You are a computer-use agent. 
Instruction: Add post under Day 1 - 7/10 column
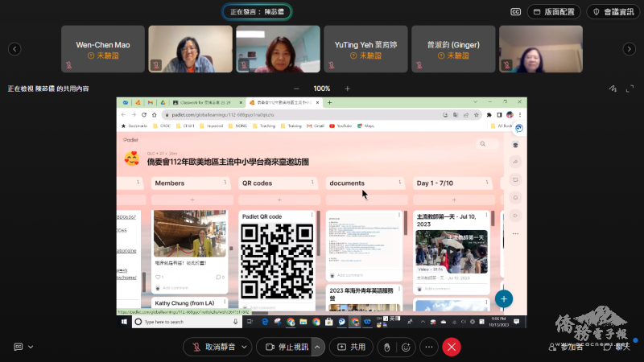tap(454, 200)
